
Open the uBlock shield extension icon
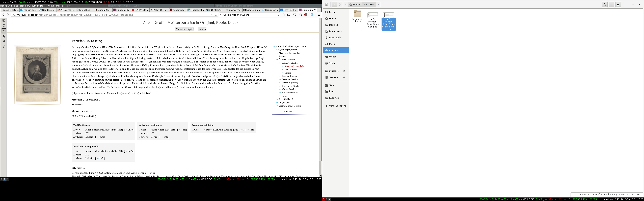(x=306, y=15)
